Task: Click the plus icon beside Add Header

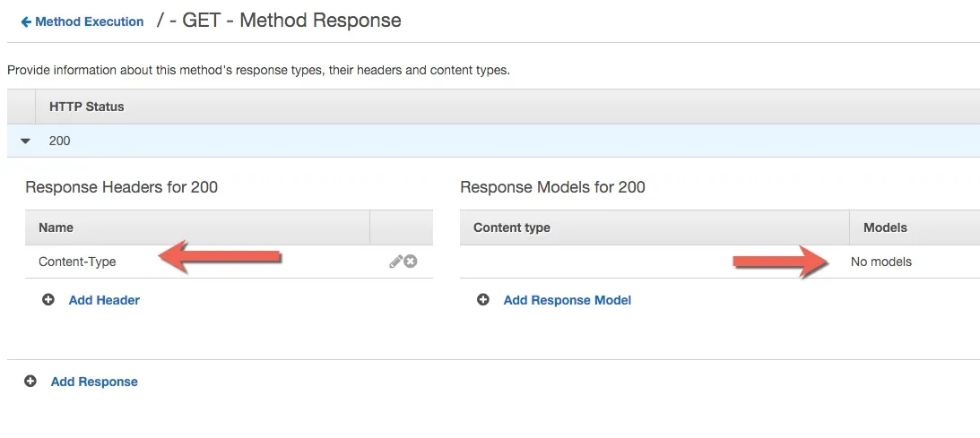Action: point(48,300)
